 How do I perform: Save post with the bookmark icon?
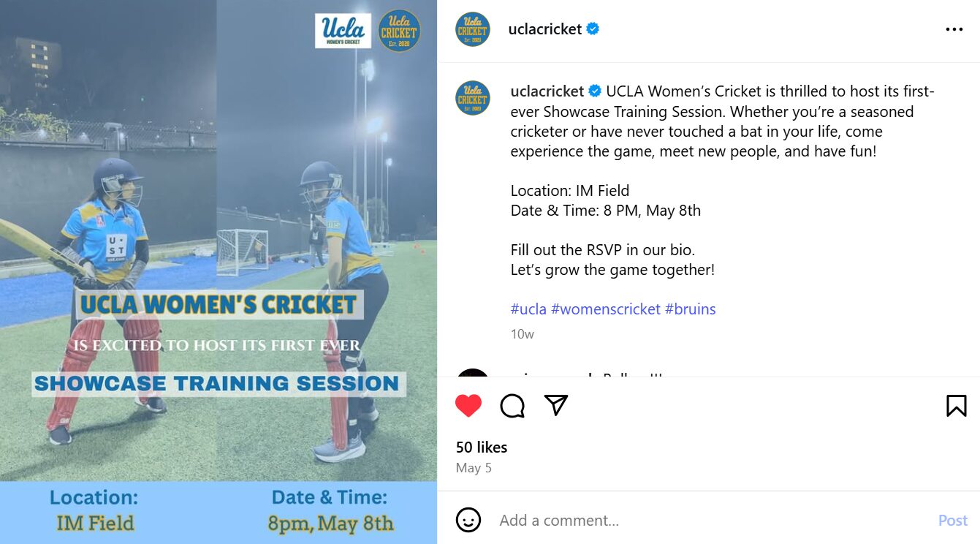(x=956, y=405)
